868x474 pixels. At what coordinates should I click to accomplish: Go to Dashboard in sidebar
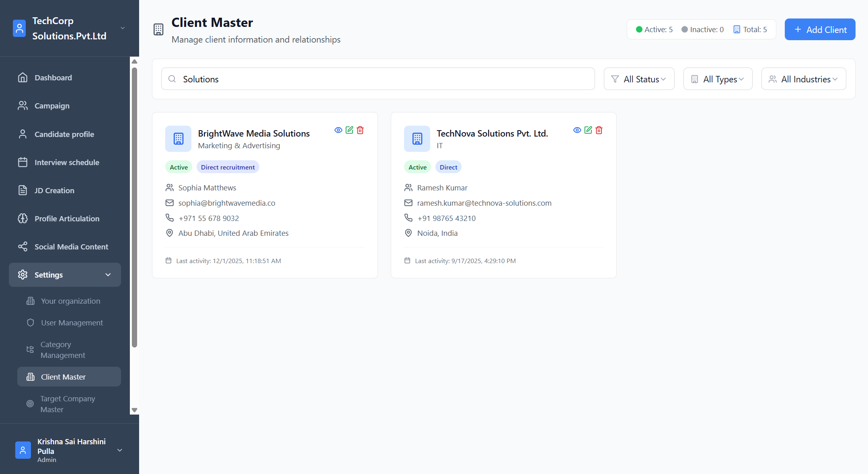53,78
